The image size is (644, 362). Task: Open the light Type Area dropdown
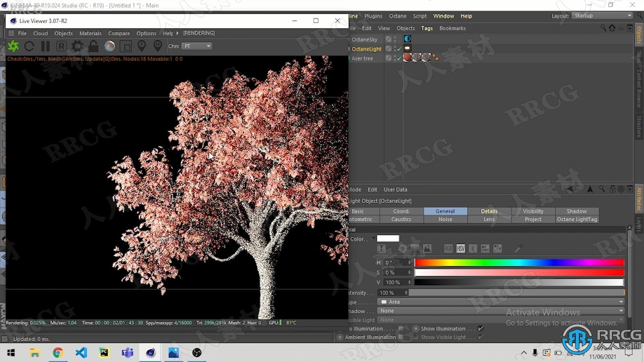point(501,302)
